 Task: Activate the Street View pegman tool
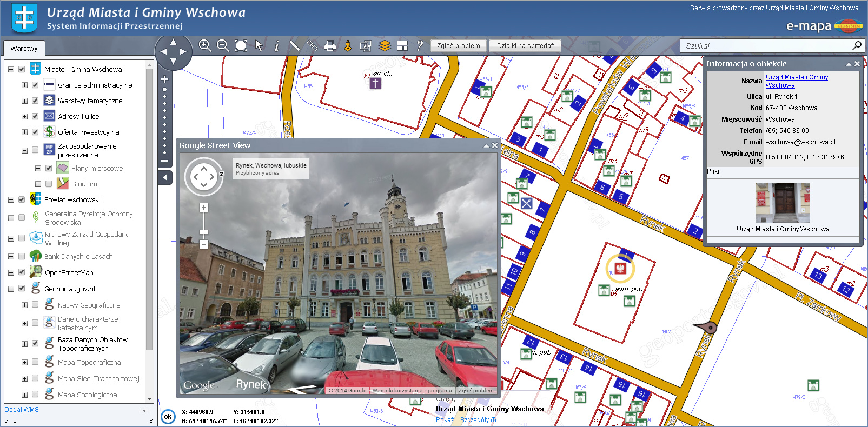pyautogui.click(x=348, y=46)
